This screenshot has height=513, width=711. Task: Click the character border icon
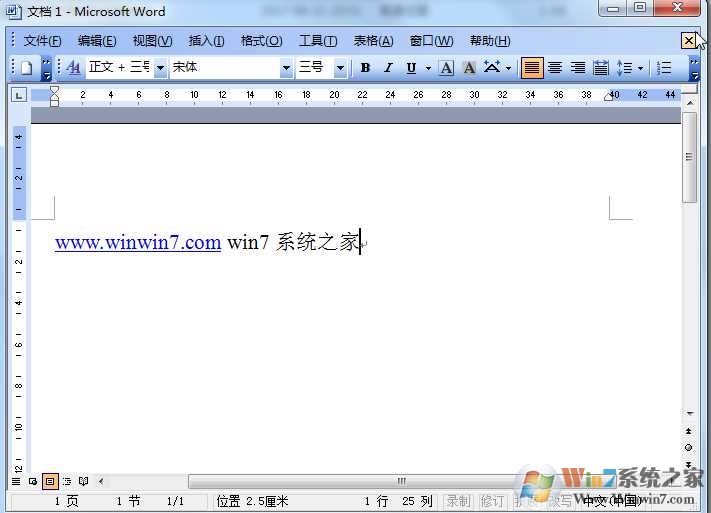pos(446,68)
